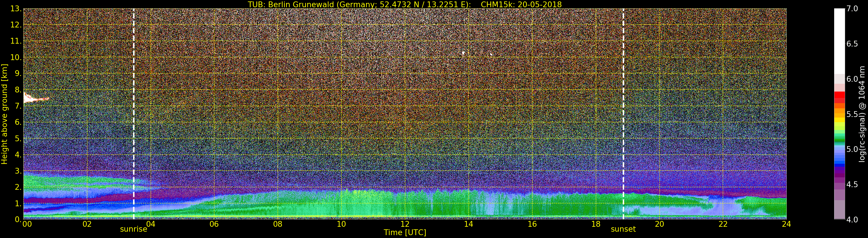The image size is (868, 238).
Task: Click the height axis tick '6.'
Action: point(18,122)
